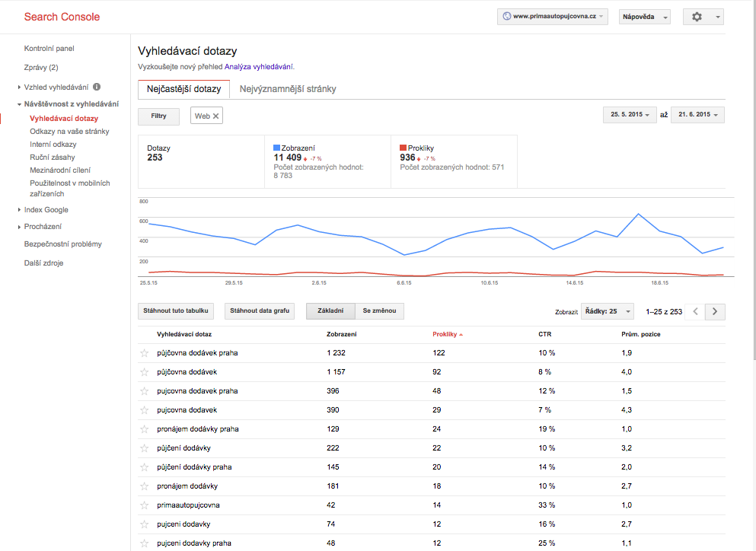The height and width of the screenshot is (551, 756).
Task: Go to next page of results
Action: coord(715,311)
